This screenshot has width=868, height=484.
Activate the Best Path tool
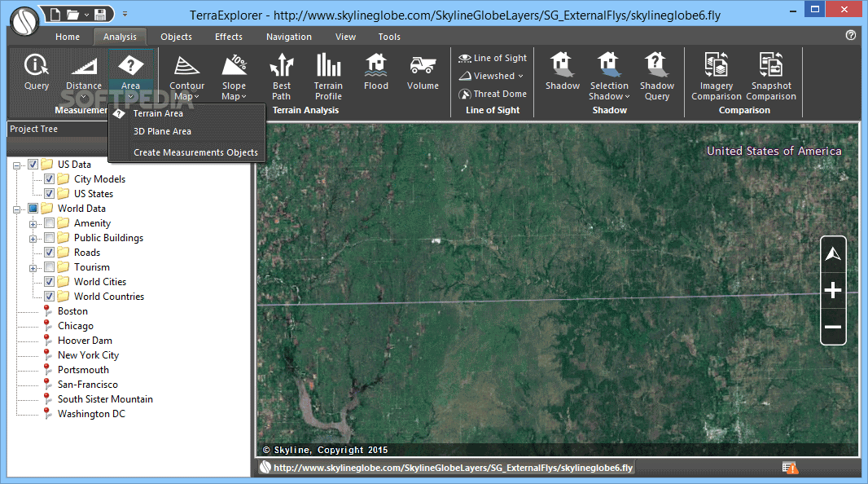click(281, 77)
